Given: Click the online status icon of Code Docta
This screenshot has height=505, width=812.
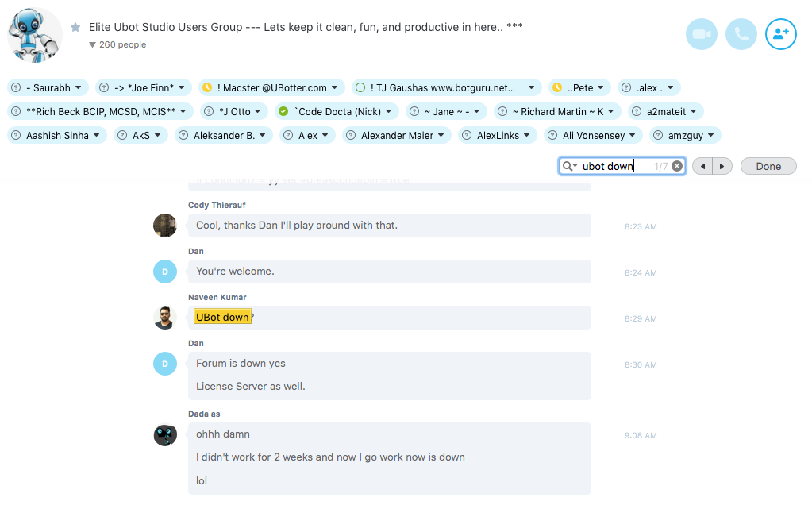Looking at the screenshot, I should [x=283, y=111].
